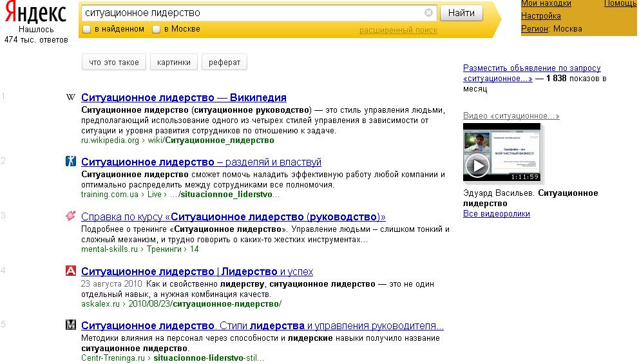Open the 'Мои находки' link

click(x=546, y=4)
